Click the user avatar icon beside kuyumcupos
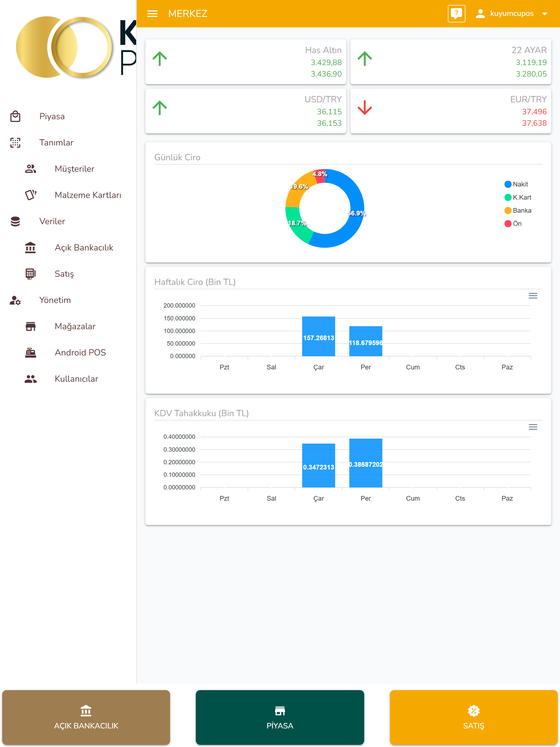The image size is (560, 747). pos(480,13)
